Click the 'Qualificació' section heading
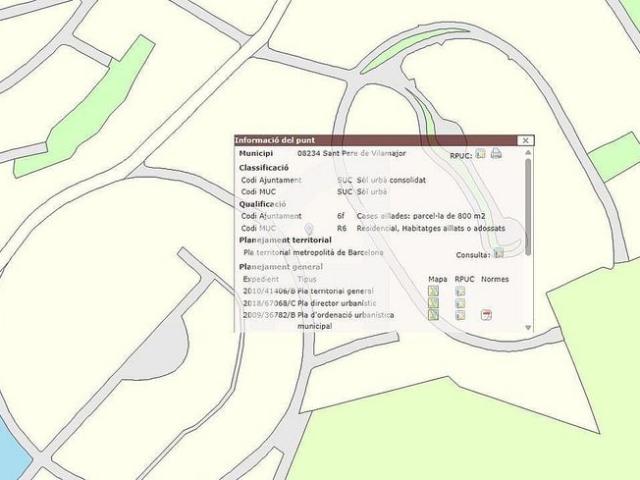Viewport: 640px width, 480px height. tap(262, 204)
